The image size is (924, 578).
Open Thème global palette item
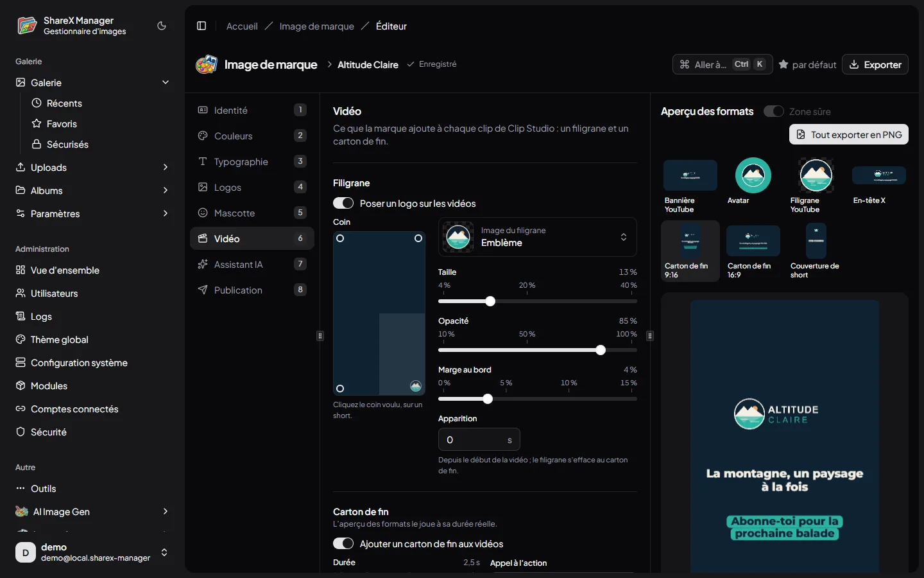pyautogui.click(x=92, y=340)
